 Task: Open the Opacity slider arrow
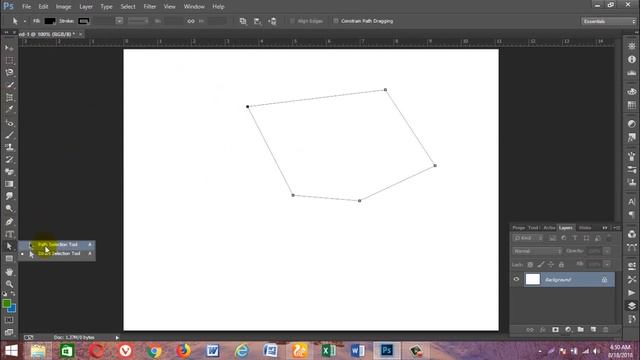click(607, 251)
